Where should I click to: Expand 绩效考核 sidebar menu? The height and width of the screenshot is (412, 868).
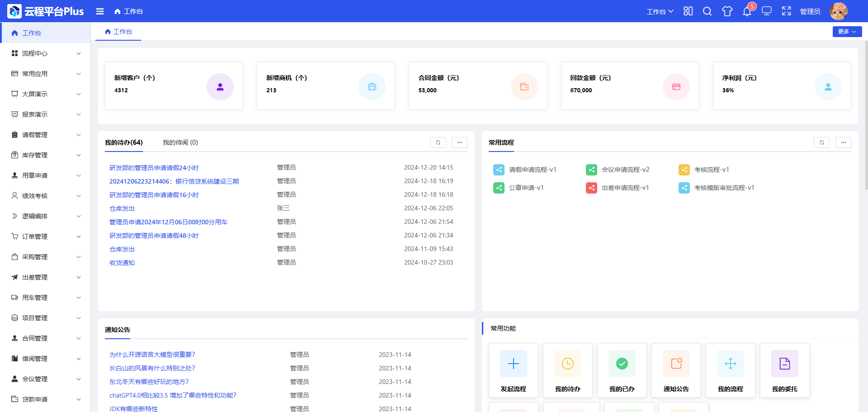click(x=45, y=196)
